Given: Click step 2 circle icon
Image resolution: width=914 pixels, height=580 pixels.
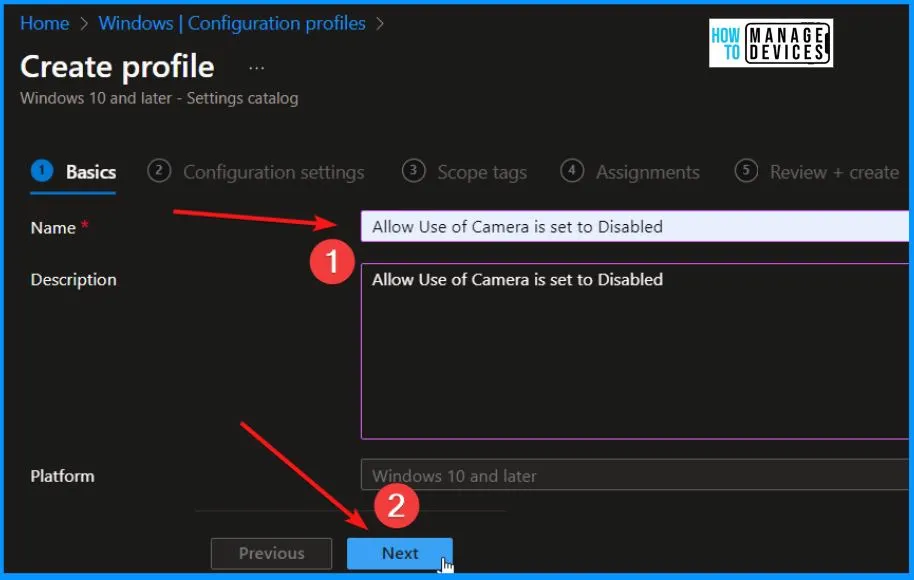Looking at the screenshot, I should coord(159,171).
